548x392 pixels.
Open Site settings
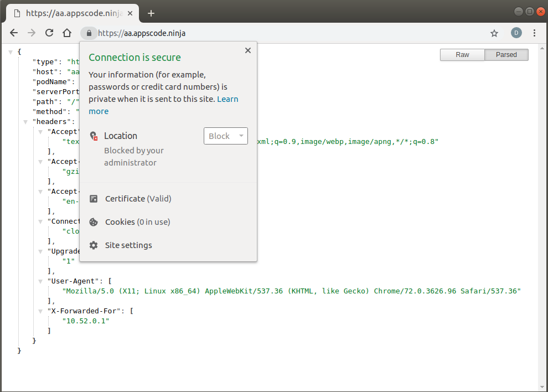128,245
